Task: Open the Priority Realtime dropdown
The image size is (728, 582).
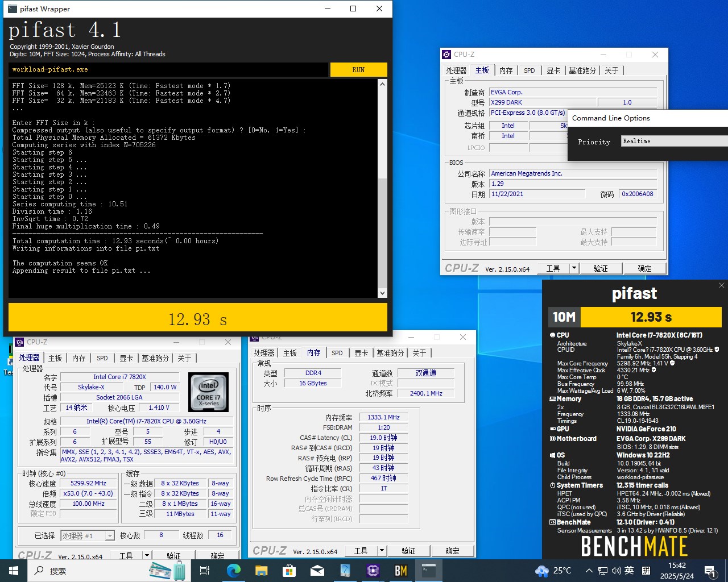Action: [x=674, y=141]
